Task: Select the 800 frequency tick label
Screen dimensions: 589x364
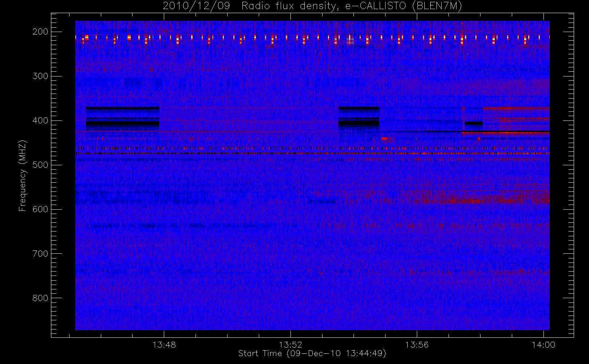Action: [x=40, y=298]
